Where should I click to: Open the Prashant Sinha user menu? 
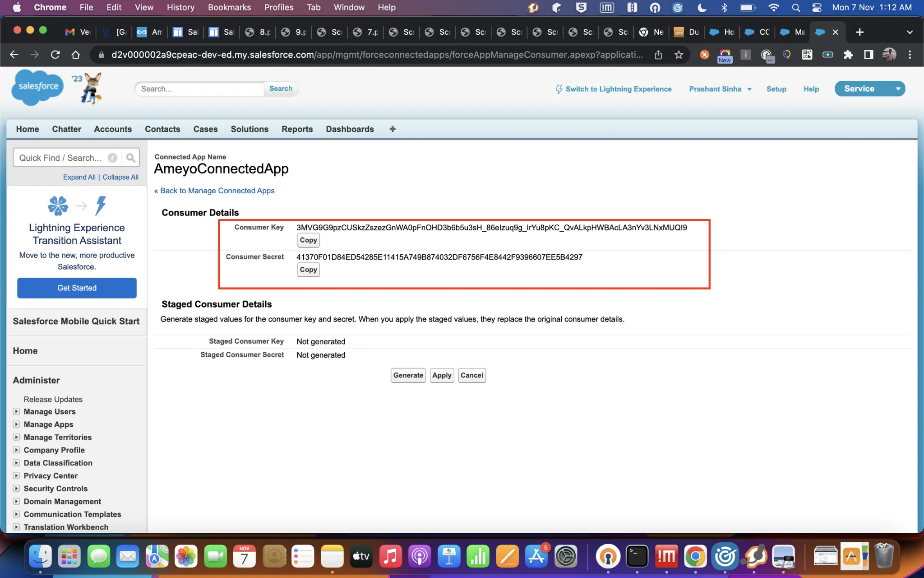[720, 89]
